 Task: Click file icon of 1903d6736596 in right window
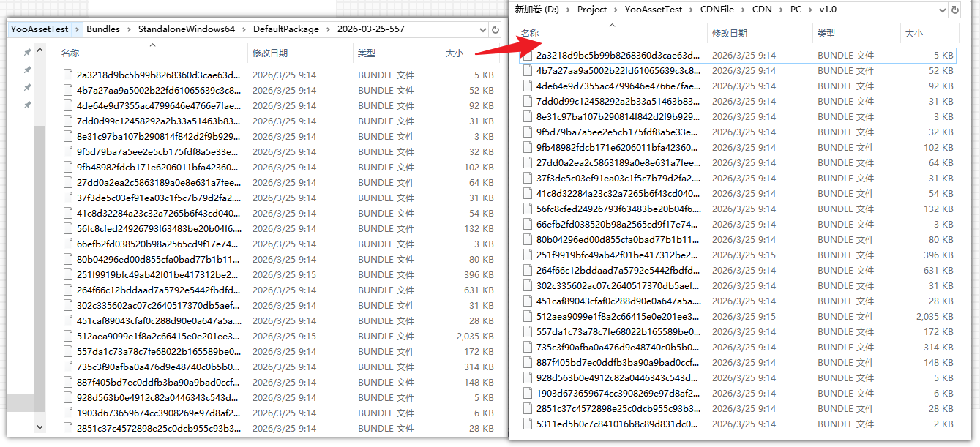click(x=528, y=393)
